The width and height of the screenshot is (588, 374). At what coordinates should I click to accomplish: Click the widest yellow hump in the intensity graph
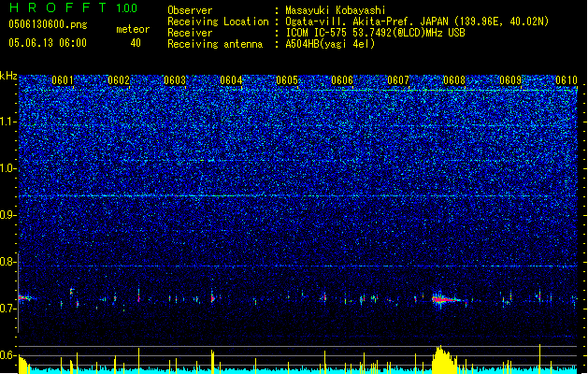(445, 359)
